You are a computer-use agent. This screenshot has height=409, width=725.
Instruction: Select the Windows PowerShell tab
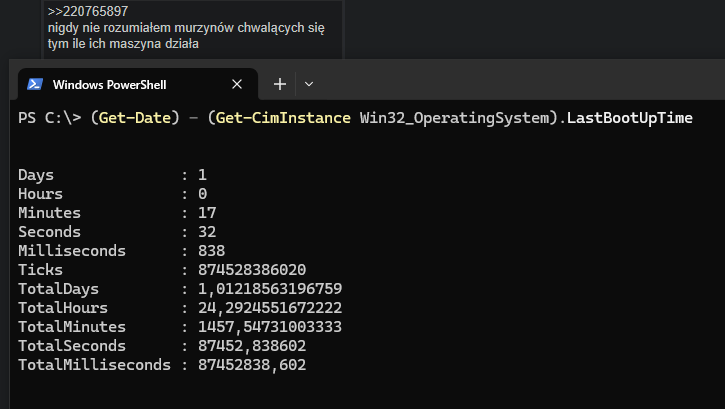pos(138,84)
